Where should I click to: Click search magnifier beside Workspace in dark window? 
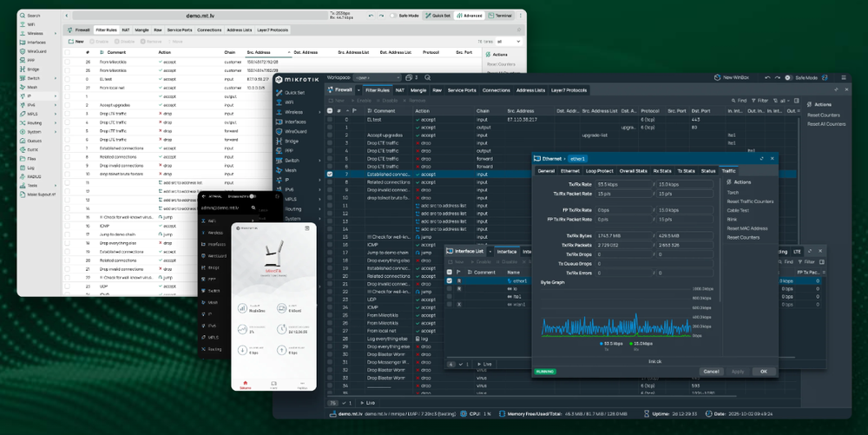427,77
